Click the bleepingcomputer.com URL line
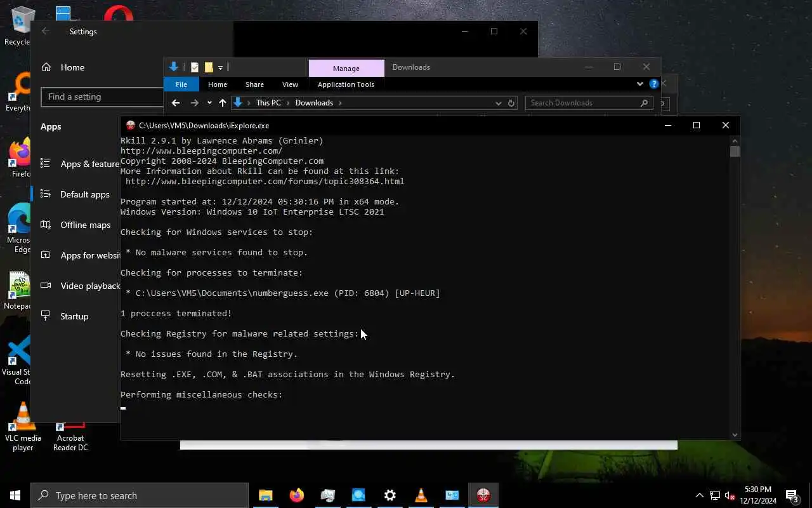 coord(202,151)
